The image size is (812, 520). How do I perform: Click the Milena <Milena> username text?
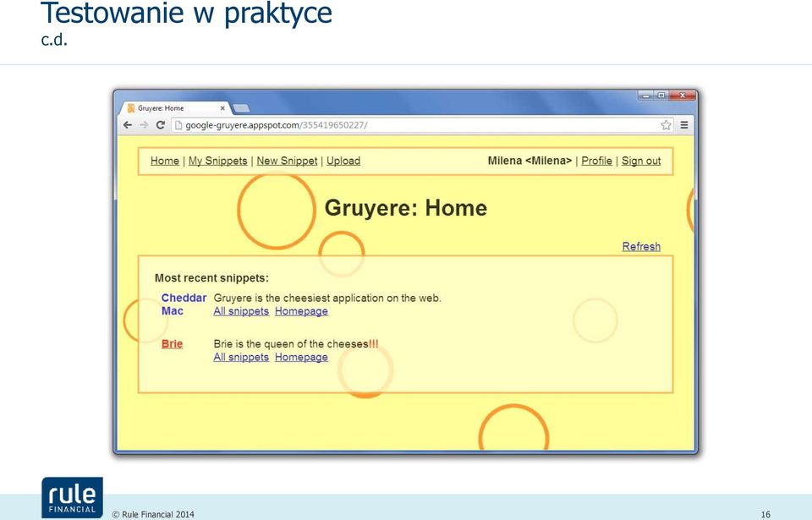(529, 161)
